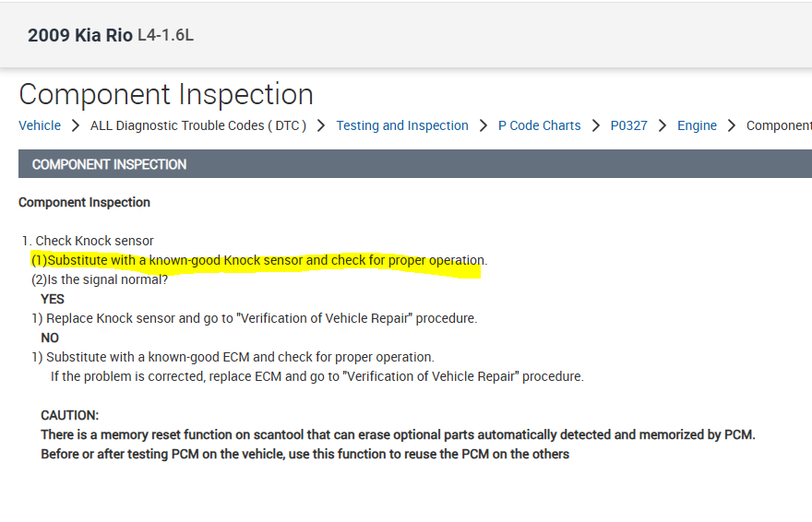The width and height of the screenshot is (812, 522).
Task: Click the chevron after Engine breadcrumb
Action: 732,125
